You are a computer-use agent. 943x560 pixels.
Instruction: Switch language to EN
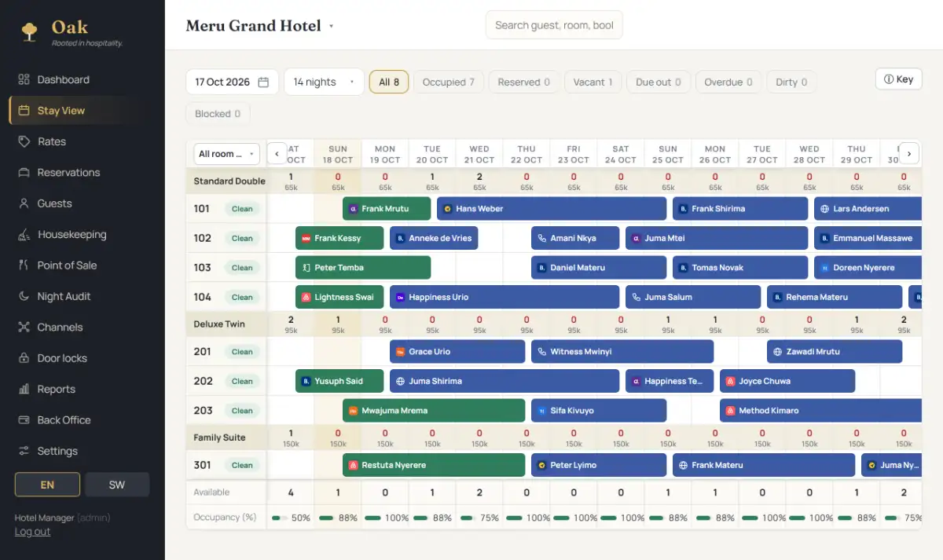(47, 485)
